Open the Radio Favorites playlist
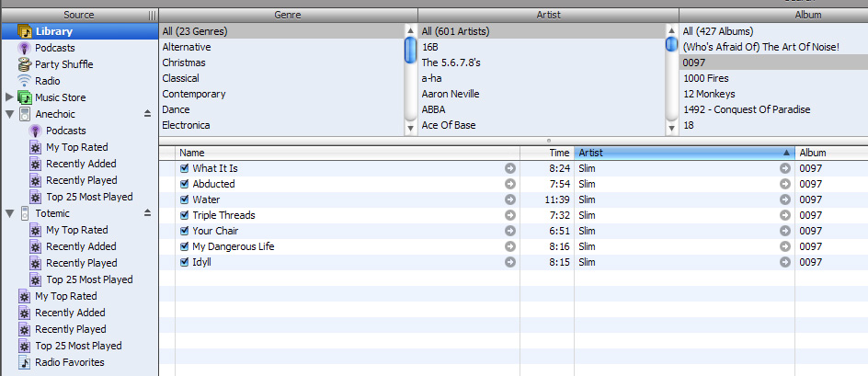The height and width of the screenshot is (376, 868). 70,362
